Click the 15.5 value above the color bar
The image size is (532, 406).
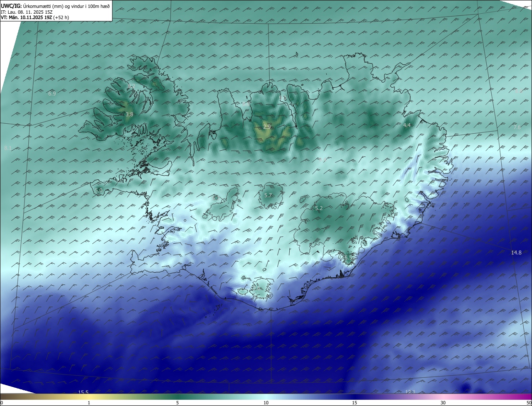click(x=84, y=392)
